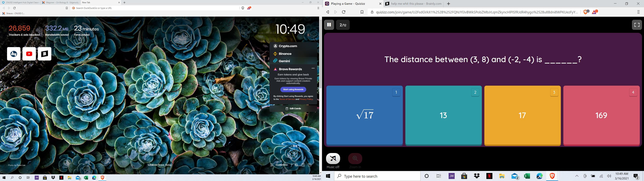Select answer option 13
Screen dimensions: 644x181
coord(443,115)
